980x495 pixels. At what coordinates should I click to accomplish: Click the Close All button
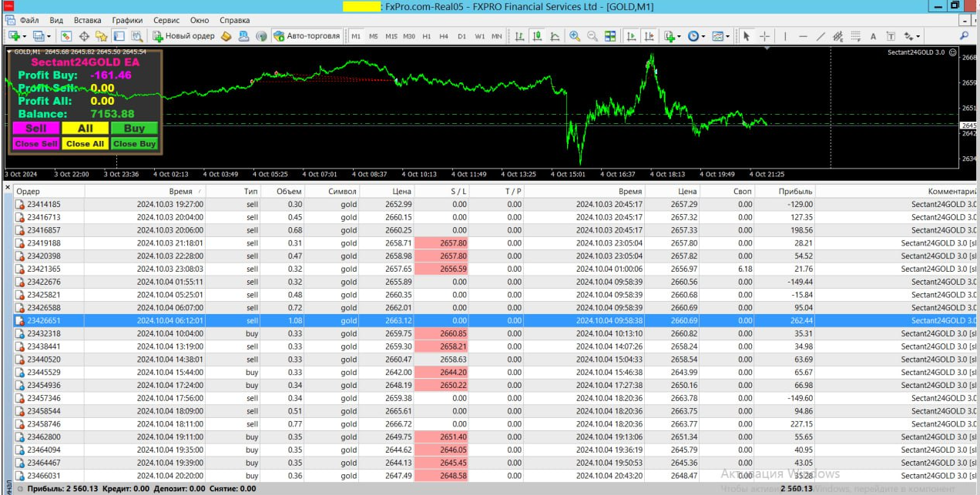pos(85,143)
